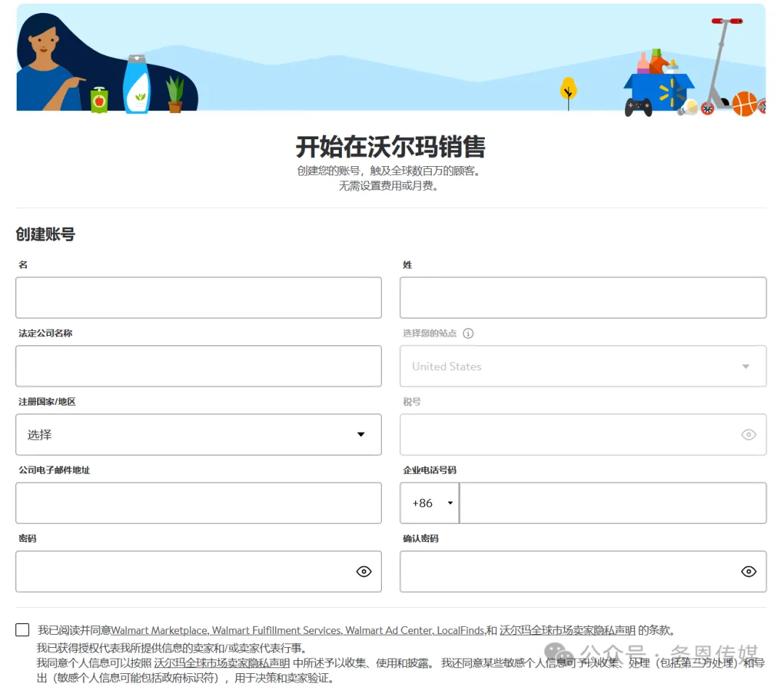Open the United States site dropdown

(x=583, y=366)
